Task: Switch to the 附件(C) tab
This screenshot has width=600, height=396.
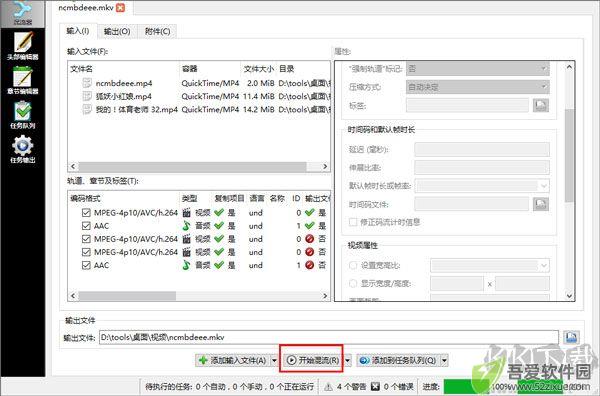Action: (158, 31)
